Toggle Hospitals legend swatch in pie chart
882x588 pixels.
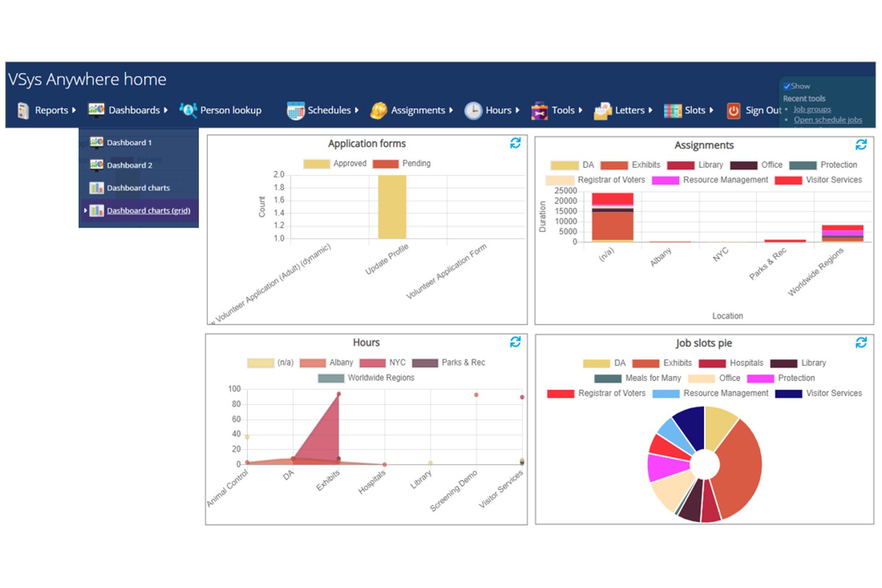coord(712,363)
